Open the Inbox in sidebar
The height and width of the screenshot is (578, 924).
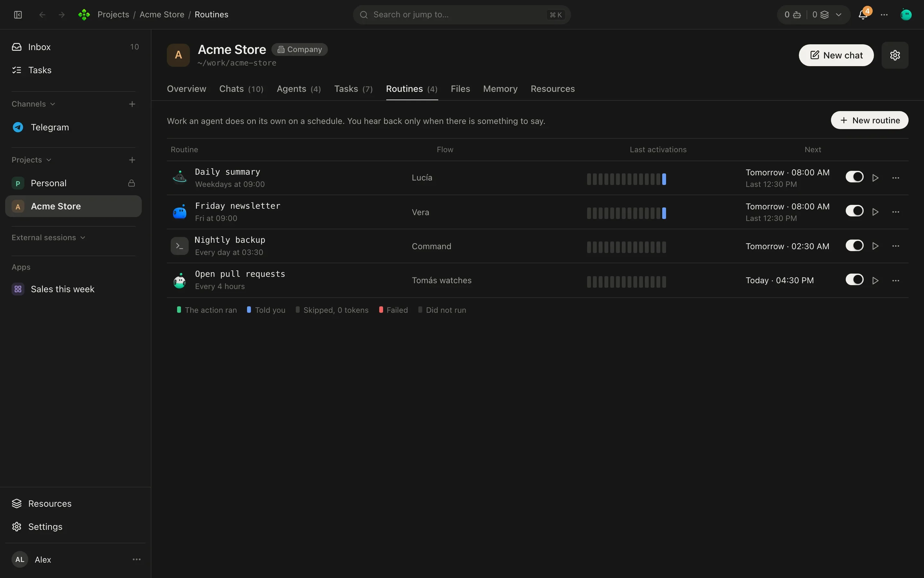pos(73,47)
